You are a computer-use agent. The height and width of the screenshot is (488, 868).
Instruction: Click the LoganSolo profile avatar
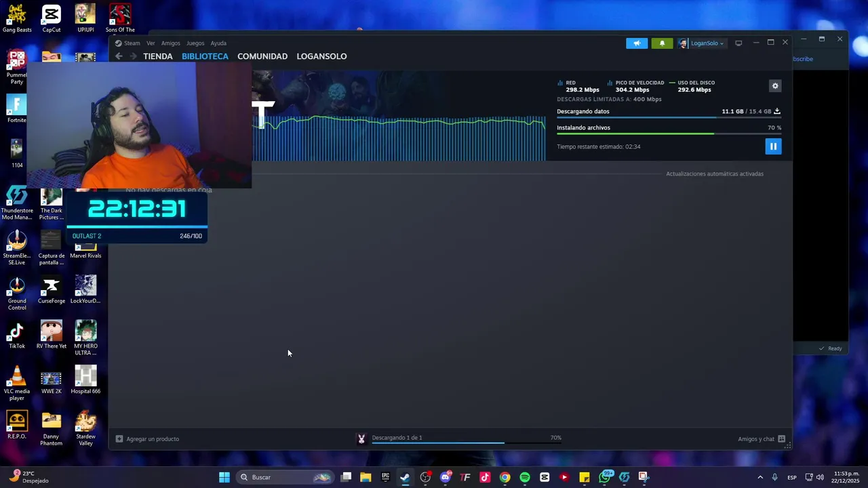click(684, 43)
